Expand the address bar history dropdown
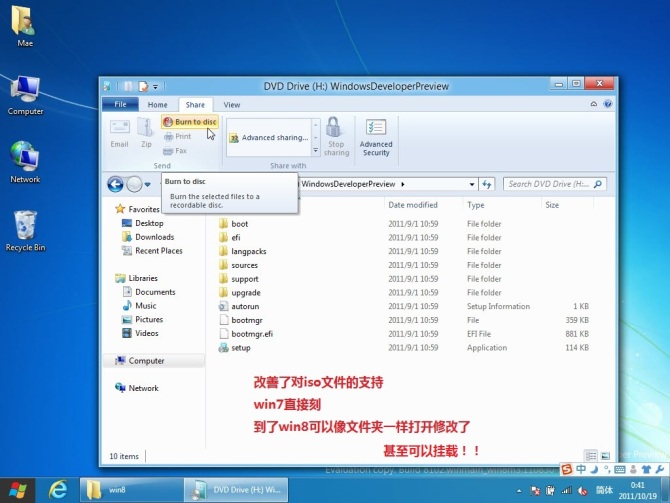The height and width of the screenshot is (503, 670). click(472, 184)
